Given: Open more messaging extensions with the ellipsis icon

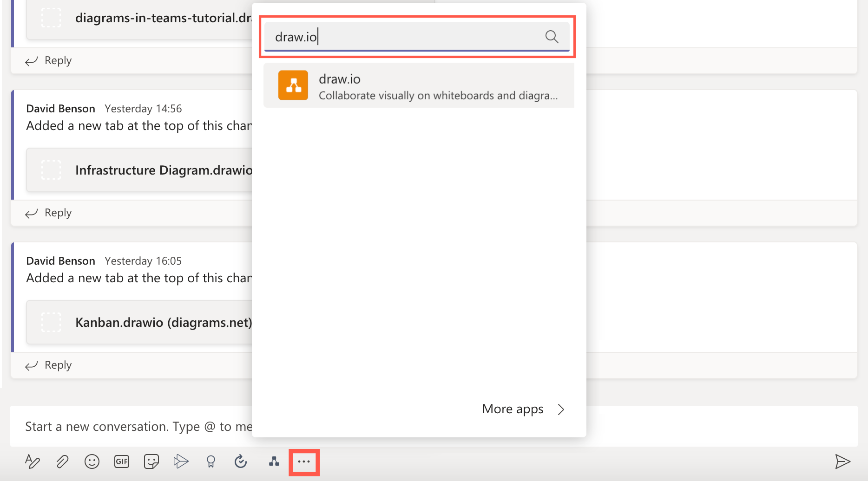Looking at the screenshot, I should (304, 461).
